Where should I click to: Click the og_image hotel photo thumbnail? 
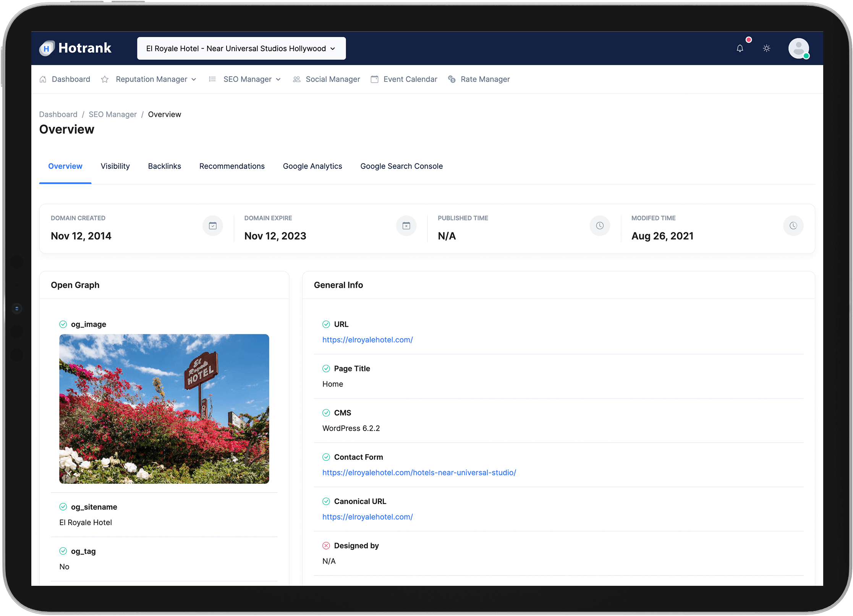pos(164,409)
